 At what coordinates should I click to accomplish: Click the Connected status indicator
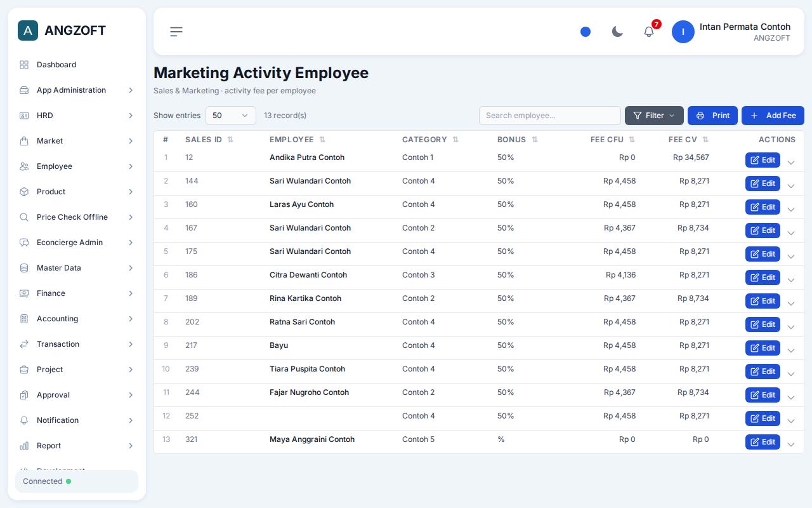77,481
